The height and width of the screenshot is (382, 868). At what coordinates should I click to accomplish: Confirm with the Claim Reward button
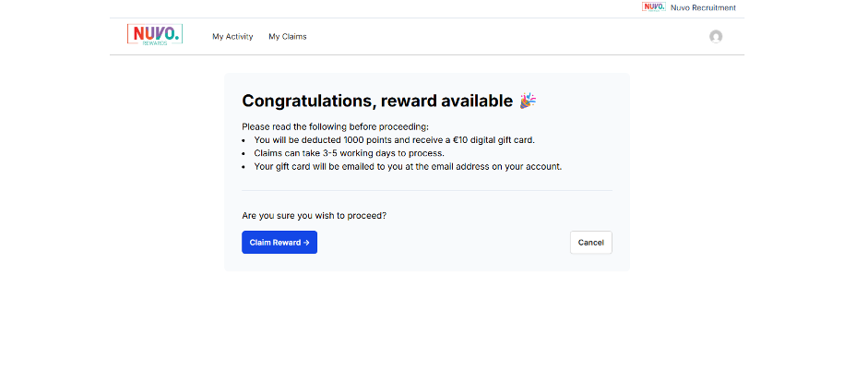click(279, 243)
